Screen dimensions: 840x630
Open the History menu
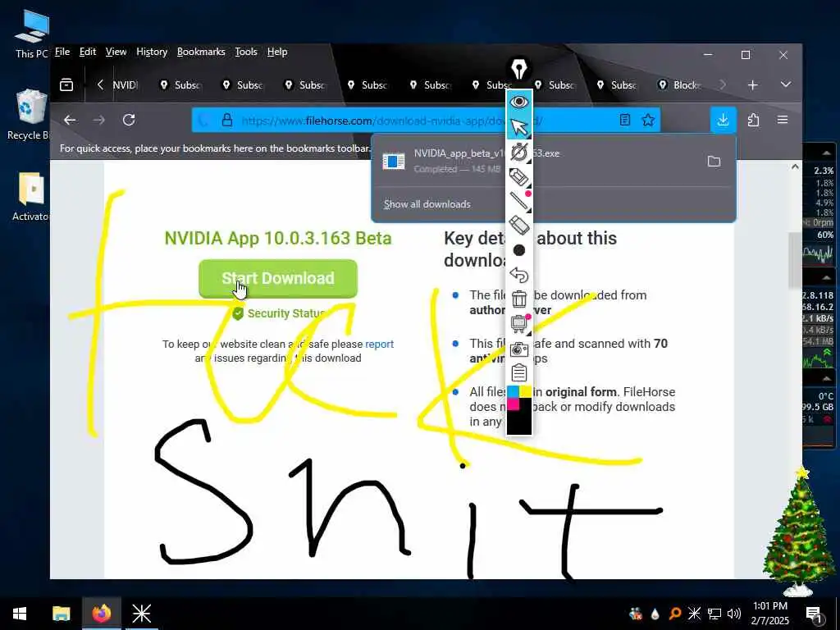pos(152,52)
